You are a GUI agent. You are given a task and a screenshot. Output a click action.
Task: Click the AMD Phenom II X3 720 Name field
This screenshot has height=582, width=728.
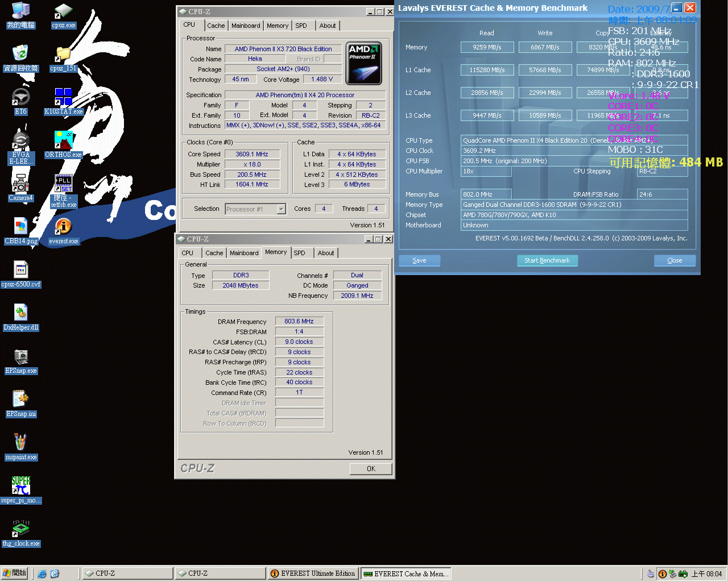coord(283,49)
